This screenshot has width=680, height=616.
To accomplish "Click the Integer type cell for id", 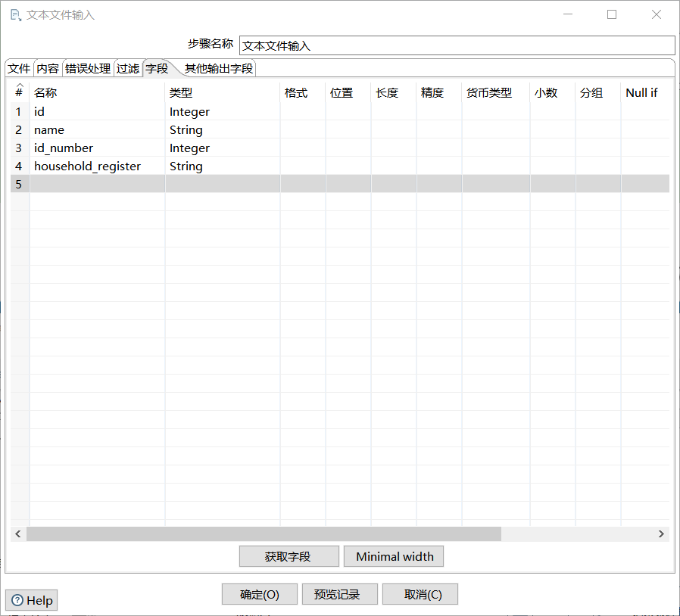I will pyautogui.click(x=223, y=111).
